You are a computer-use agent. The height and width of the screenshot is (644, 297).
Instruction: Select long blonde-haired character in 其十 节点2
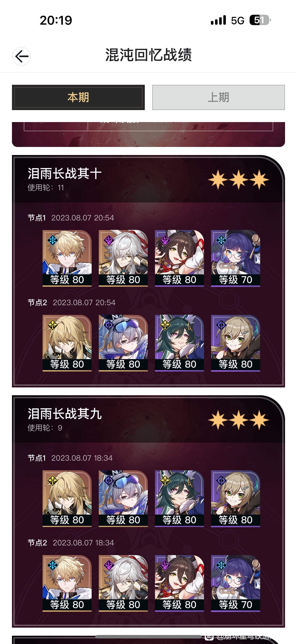[67, 343]
